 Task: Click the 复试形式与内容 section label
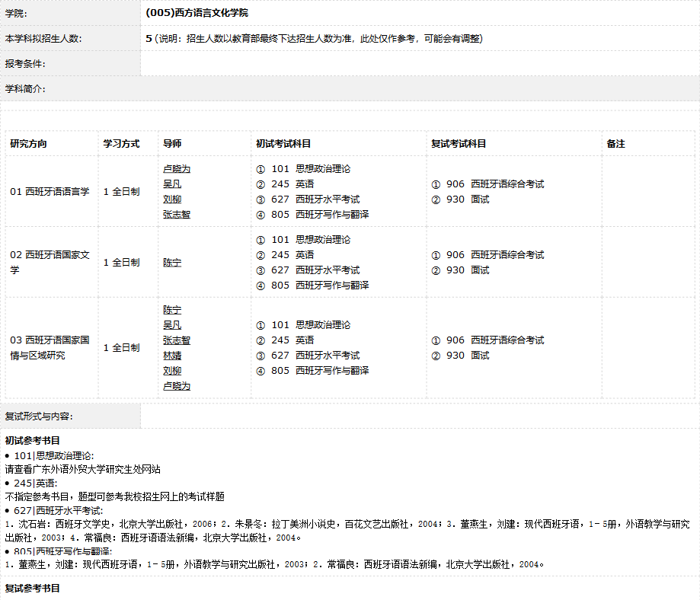[39, 416]
